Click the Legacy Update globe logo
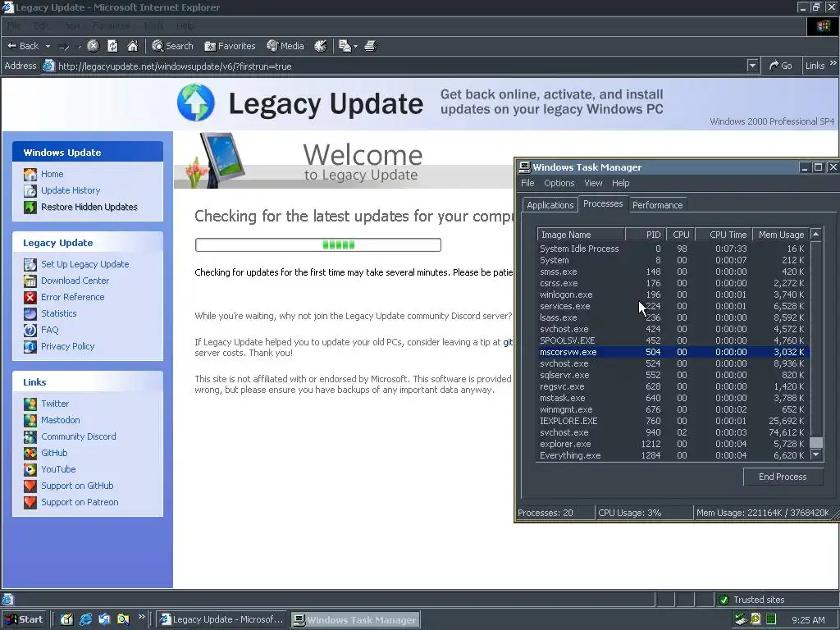This screenshot has width=840, height=630. [195, 103]
